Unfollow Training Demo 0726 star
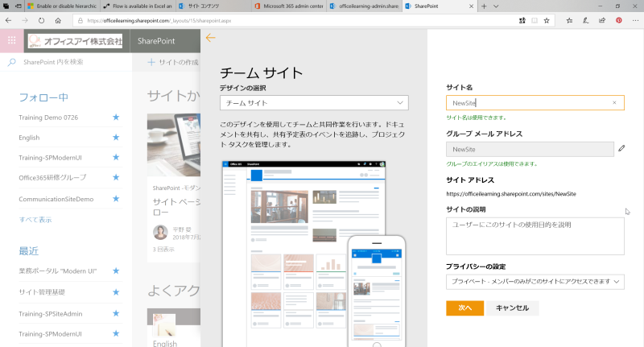The image size is (644, 347). click(116, 118)
